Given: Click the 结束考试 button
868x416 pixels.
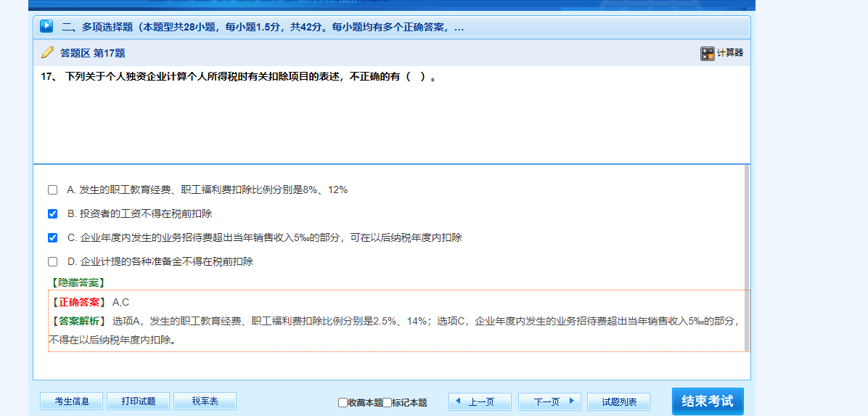Looking at the screenshot, I should coord(708,401).
